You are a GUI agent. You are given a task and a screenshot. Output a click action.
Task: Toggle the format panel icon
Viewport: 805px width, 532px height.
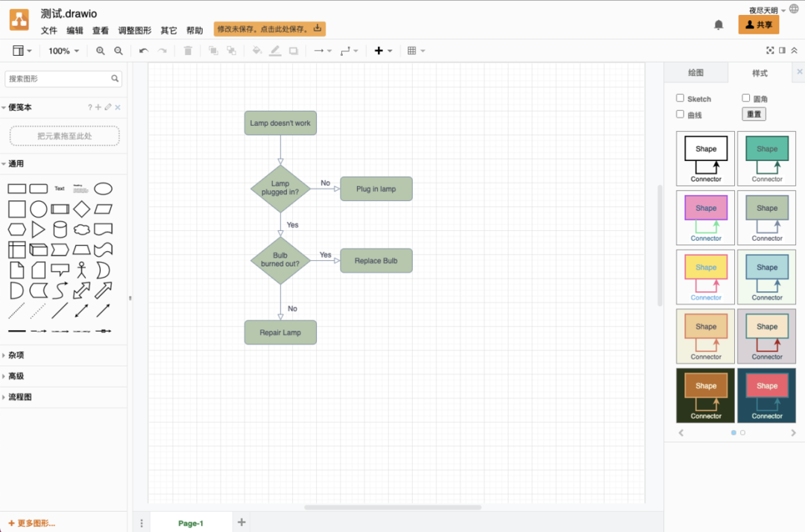coord(783,50)
